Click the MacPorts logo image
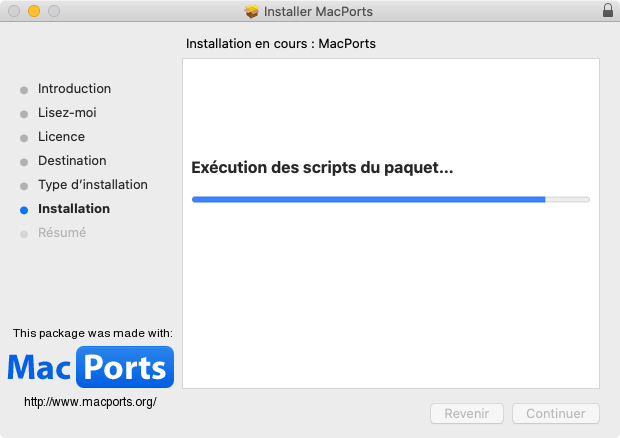The width and height of the screenshot is (620, 438). click(90, 368)
